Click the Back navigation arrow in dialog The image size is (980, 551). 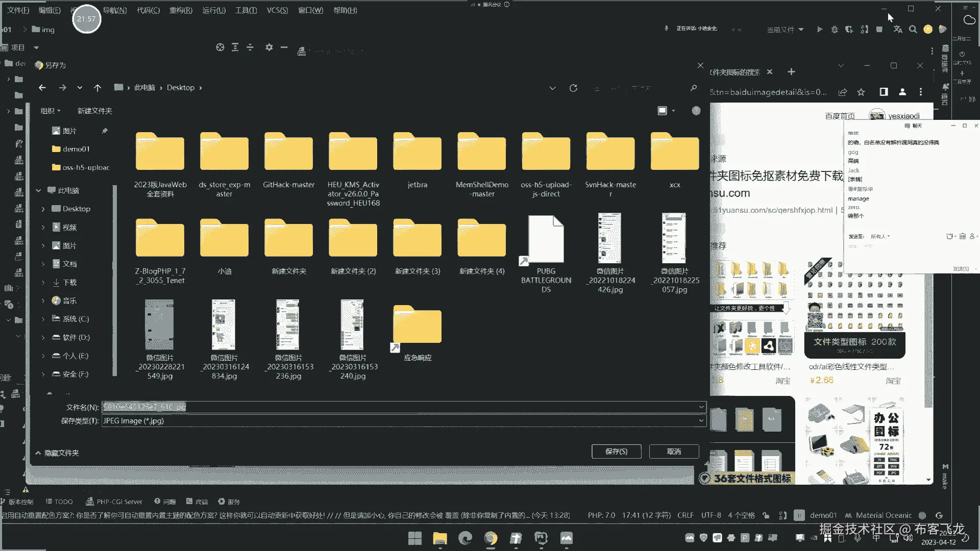(42, 88)
